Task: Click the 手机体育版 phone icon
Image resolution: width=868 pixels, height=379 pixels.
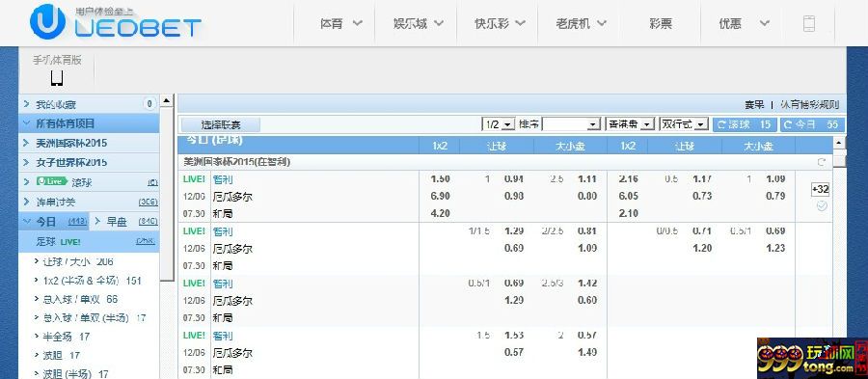Action: pos(57,78)
